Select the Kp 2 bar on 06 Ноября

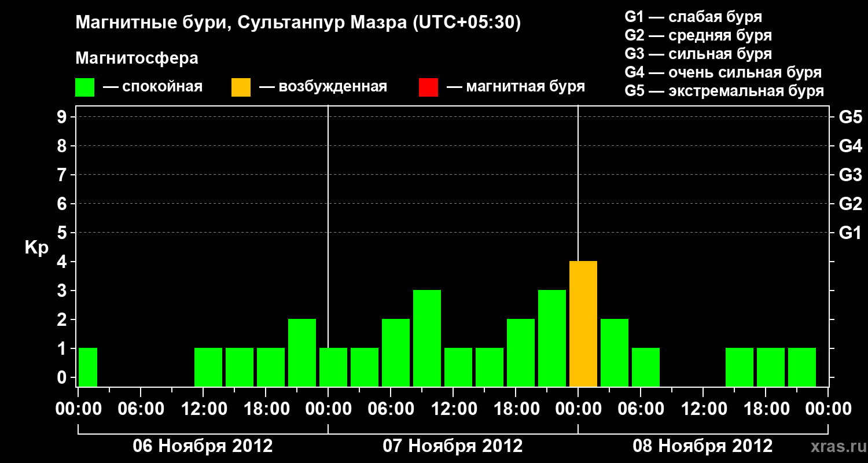click(302, 353)
